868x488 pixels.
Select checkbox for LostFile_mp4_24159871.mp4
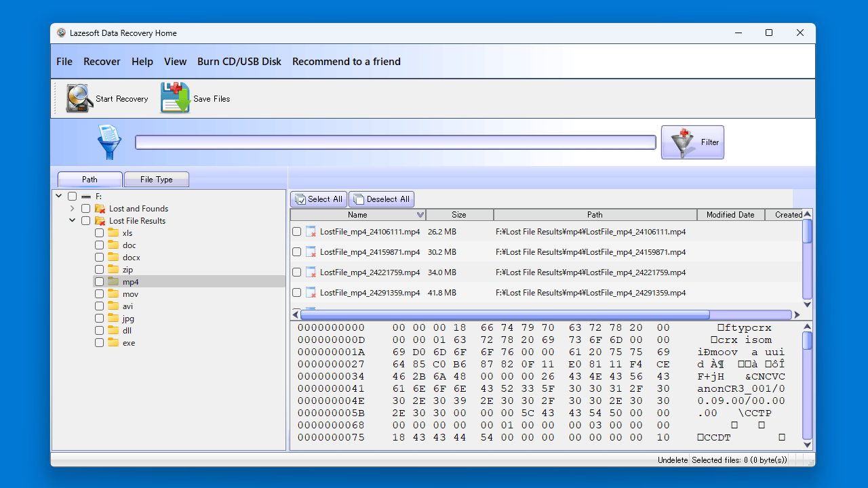tap(296, 251)
